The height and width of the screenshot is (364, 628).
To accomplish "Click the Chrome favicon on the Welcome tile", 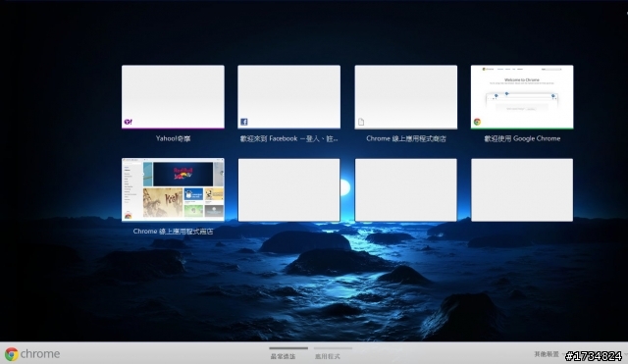I will (x=477, y=122).
